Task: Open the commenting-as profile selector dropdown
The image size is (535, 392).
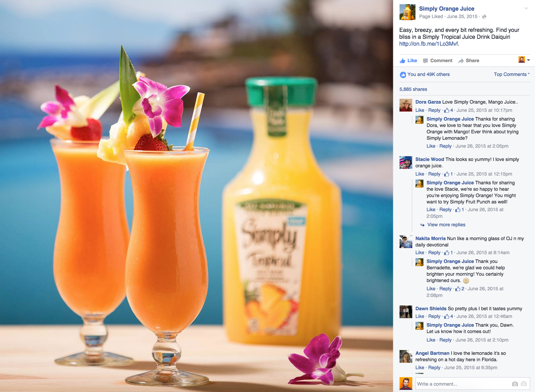Action: 524,60
